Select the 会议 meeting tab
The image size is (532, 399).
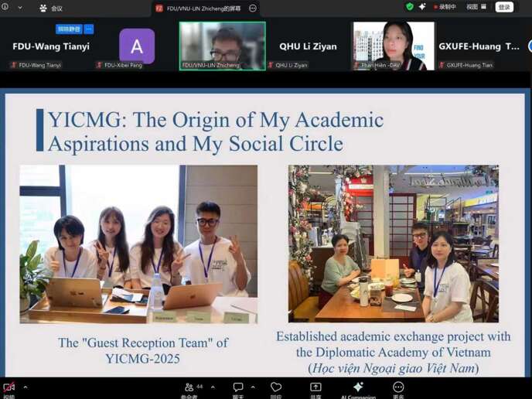tap(51, 9)
